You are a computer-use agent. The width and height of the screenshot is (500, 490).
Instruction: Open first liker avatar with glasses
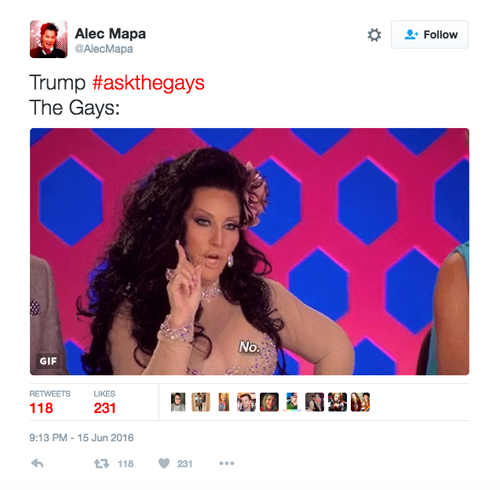point(178,402)
